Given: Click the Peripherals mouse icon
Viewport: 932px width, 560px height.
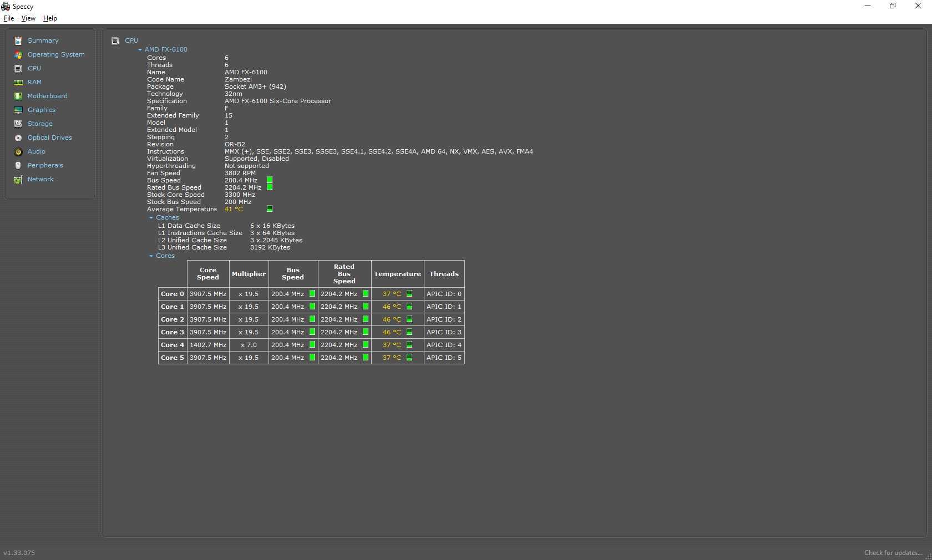Looking at the screenshot, I should [18, 165].
